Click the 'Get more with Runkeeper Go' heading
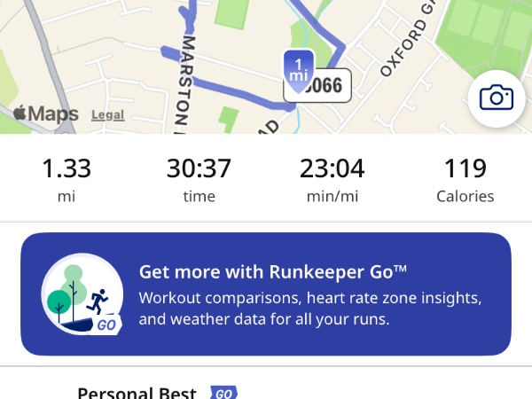Screen dimensions: 532x399 pyautogui.click(x=273, y=271)
